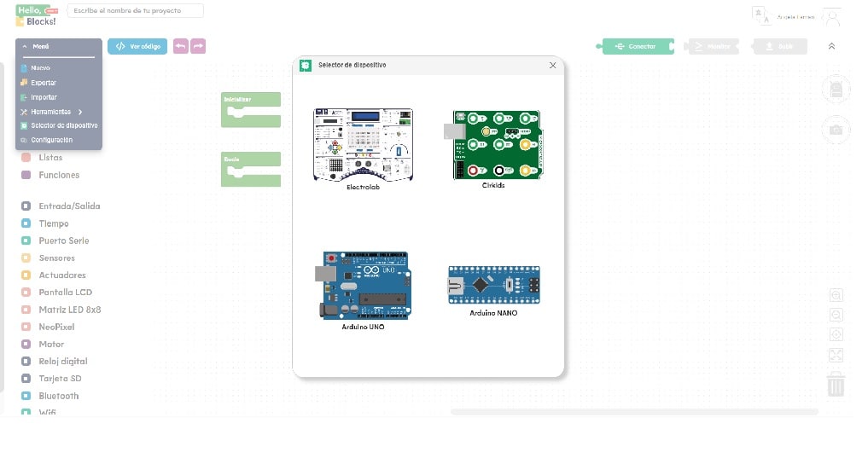Collapse the top toolbar with double chevron
The image size is (868, 458).
831,46
